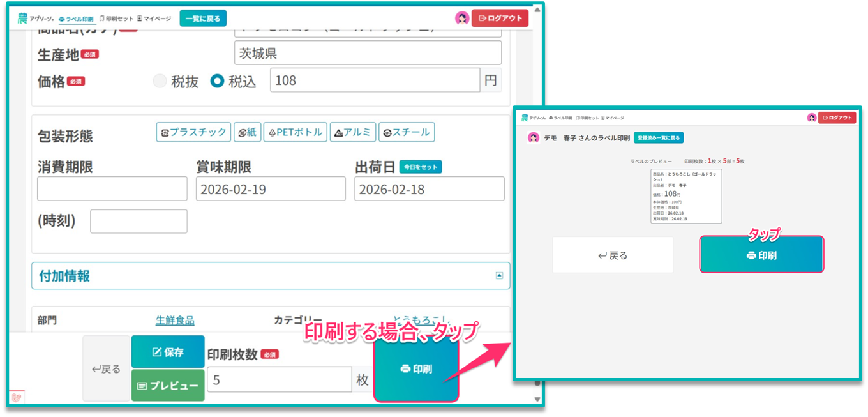
Task: Tap the 印刷 button in preview window
Action: tap(761, 255)
